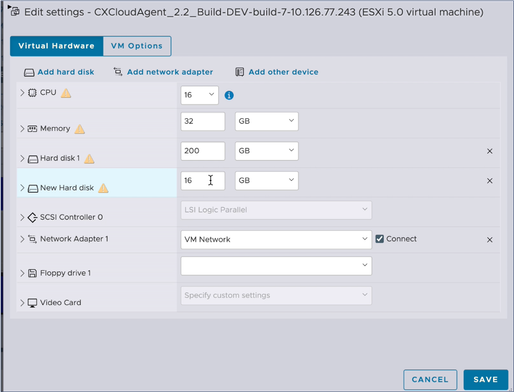Open the Memory unit GB dropdown
This screenshot has height=392, width=514.
click(266, 121)
